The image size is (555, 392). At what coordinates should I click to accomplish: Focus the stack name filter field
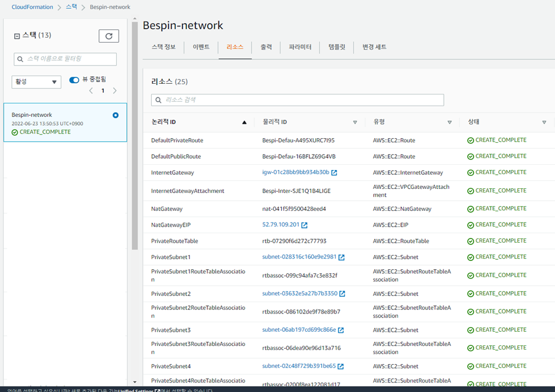coord(65,59)
